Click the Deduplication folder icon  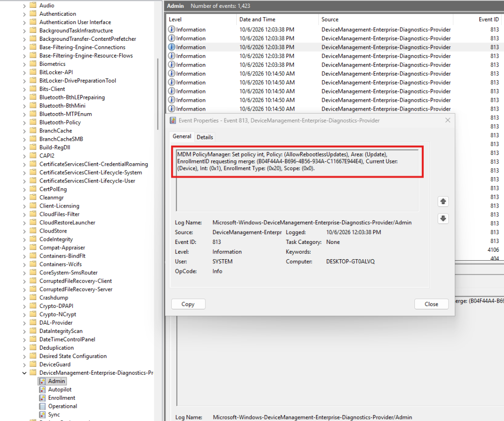33,348
